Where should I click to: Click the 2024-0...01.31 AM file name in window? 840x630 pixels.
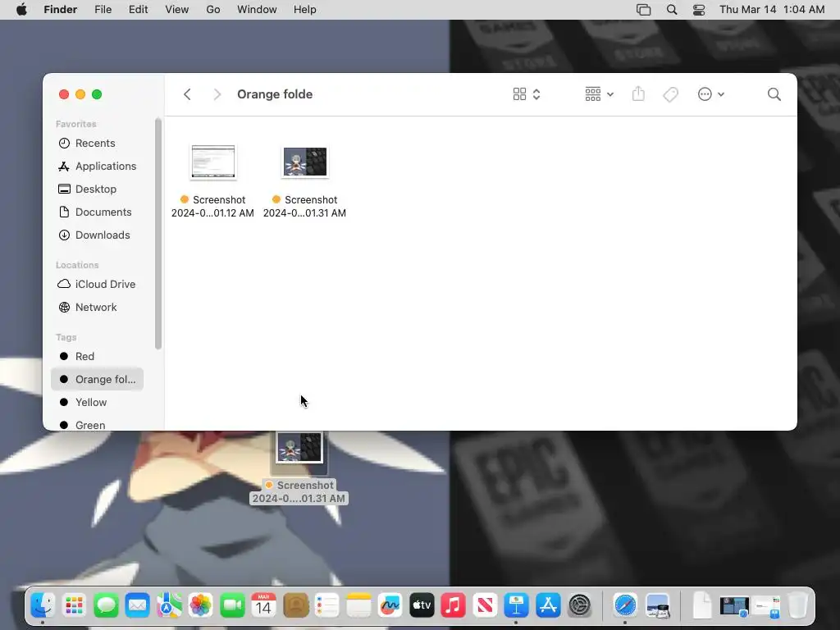(304, 213)
